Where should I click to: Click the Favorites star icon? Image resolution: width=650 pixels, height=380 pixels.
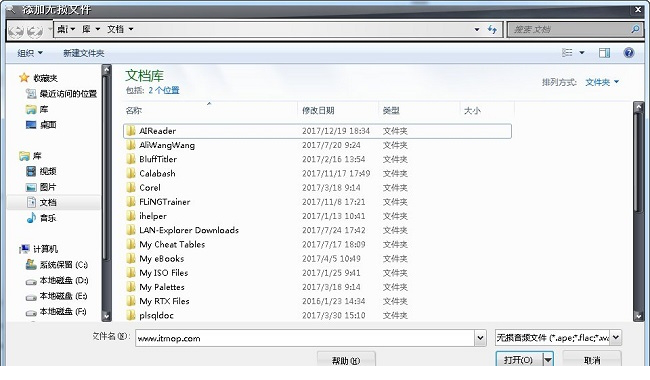coord(24,77)
